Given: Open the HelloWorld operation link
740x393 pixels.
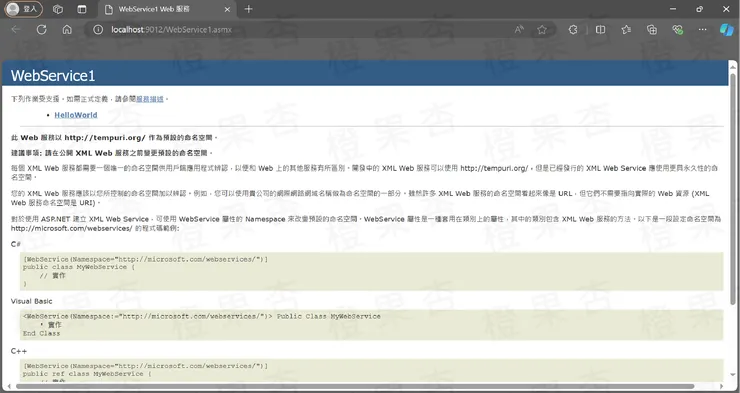Looking at the screenshot, I should [76, 115].
